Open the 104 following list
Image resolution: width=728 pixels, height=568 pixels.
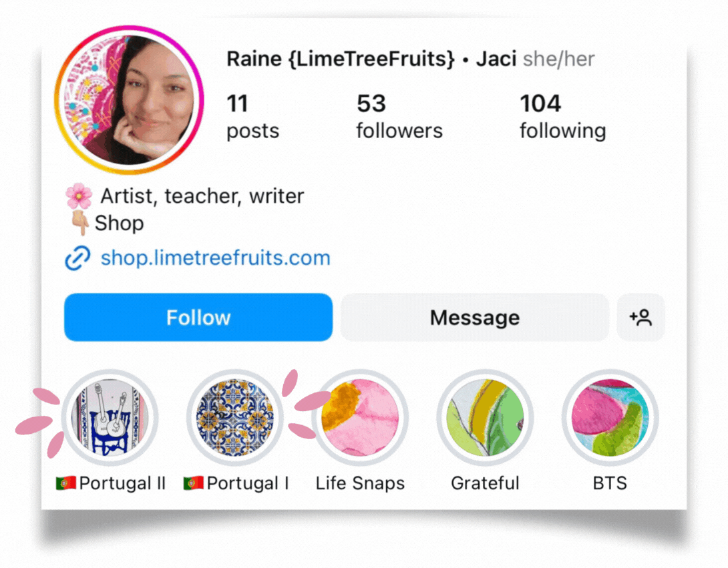pyautogui.click(x=563, y=117)
